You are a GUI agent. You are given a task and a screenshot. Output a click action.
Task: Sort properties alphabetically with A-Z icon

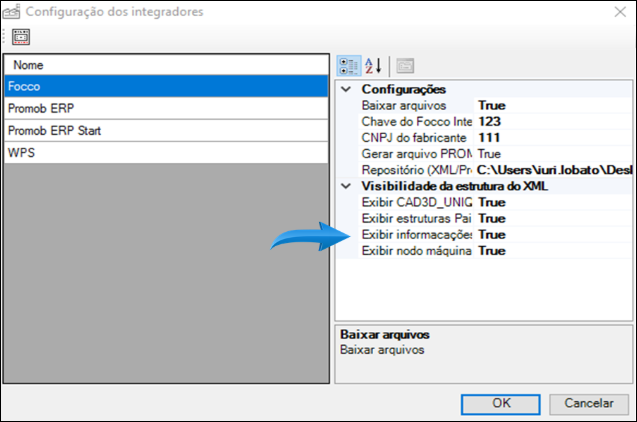pyautogui.click(x=373, y=66)
